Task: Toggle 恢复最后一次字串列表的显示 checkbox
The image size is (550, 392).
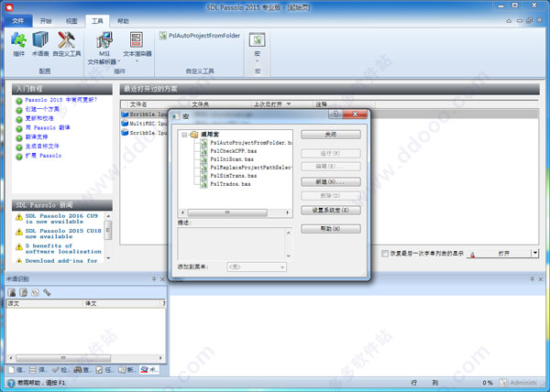Action: 385,254
